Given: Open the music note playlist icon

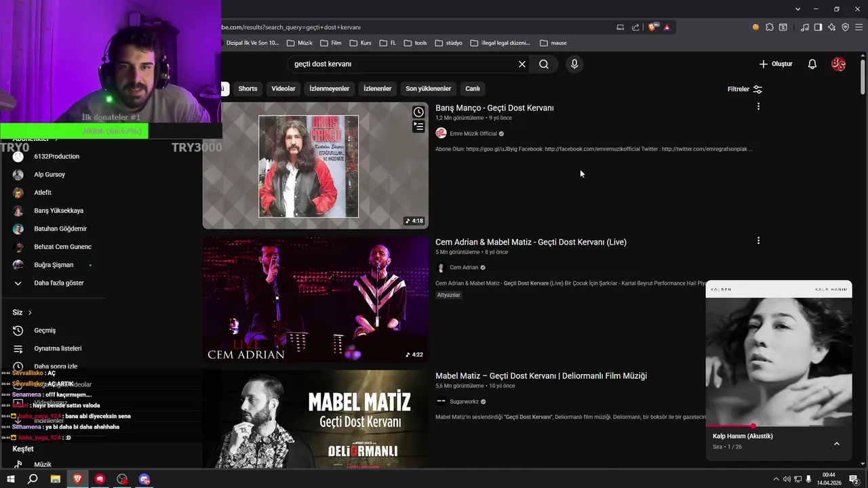Looking at the screenshot, I should click(805, 27).
